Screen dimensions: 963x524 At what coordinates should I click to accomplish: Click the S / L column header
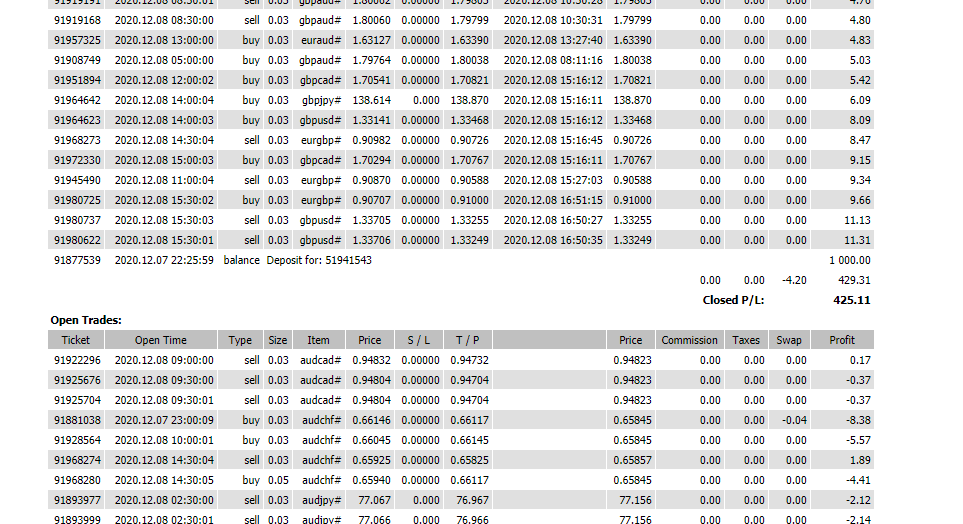pos(419,340)
